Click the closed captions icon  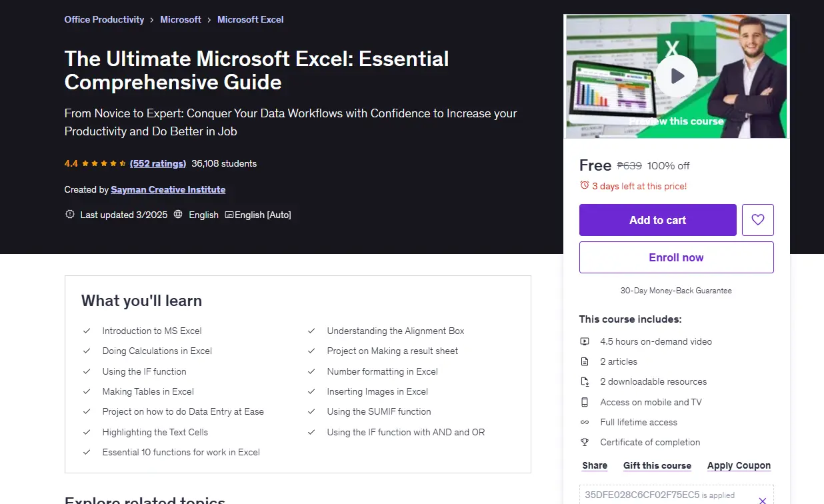point(229,215)
